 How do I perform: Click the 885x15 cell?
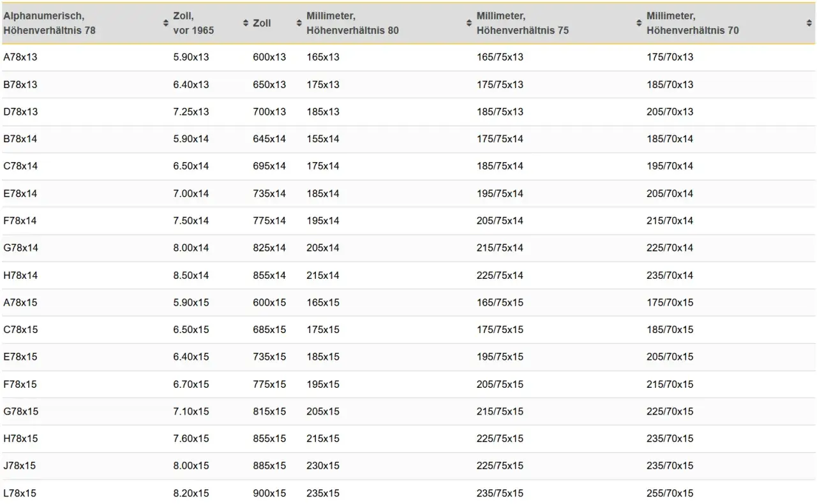pos(269,466)
